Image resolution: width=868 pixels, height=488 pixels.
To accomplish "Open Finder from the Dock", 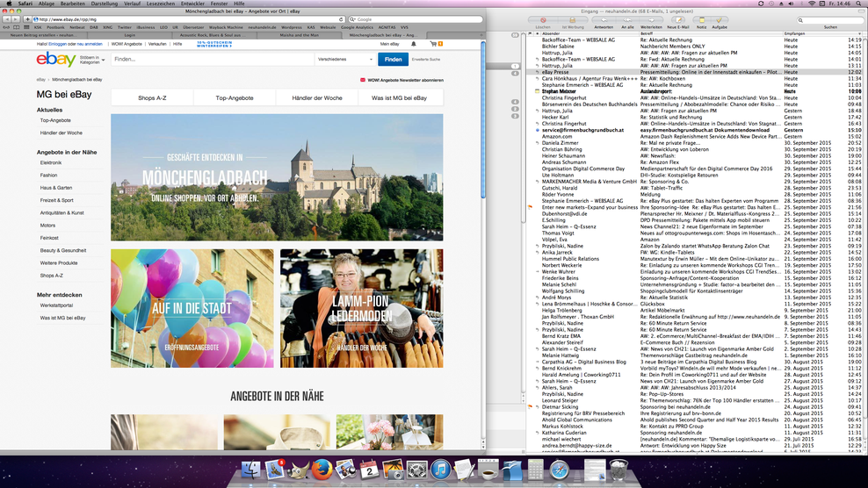I will pyautogui.click(x=250, y=470).
